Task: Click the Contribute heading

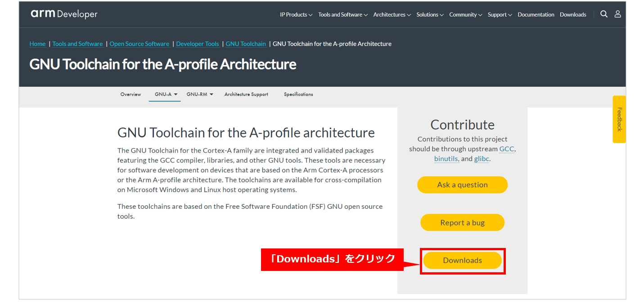Action: (x=462, y=125)
